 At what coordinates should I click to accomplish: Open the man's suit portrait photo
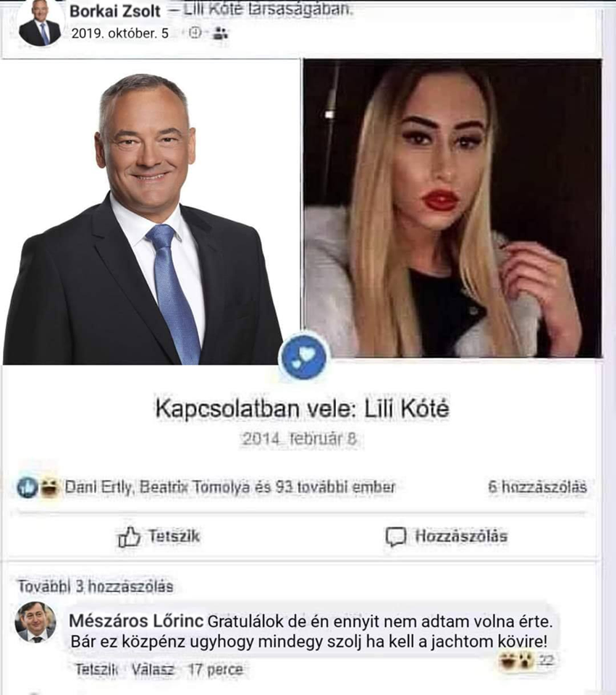pos(151,212)
